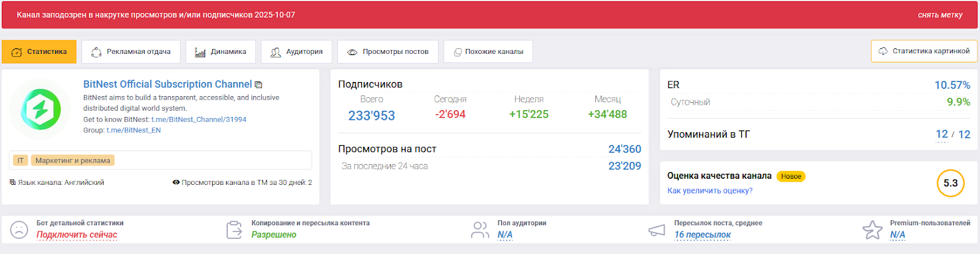
Task: Click the Просмотров на пост label
Action: pos(387,149)
